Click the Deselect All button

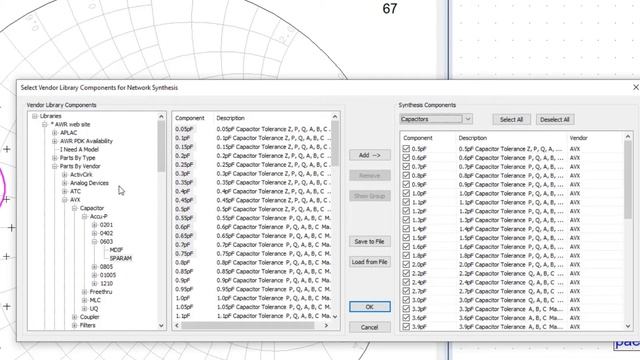(555, 120)
